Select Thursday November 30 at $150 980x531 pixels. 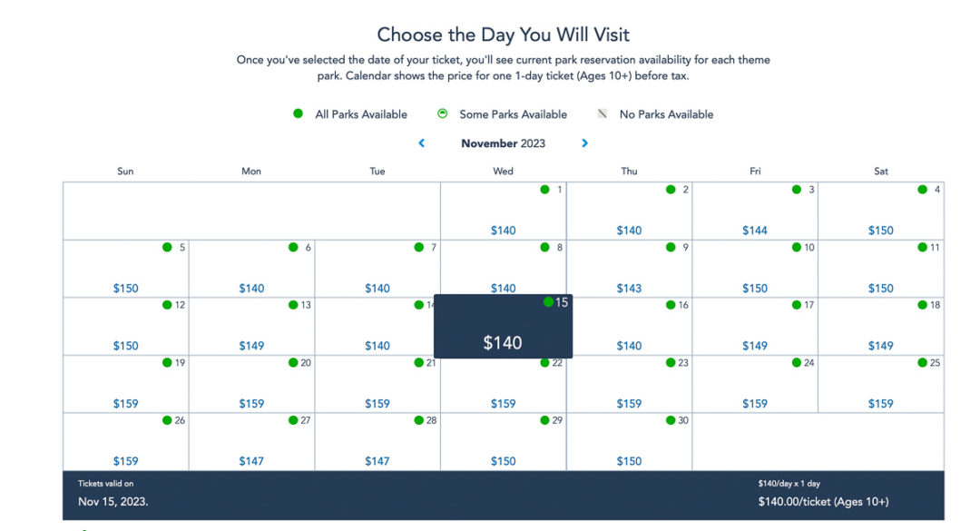pyautogui.click(x=630, y=441)
